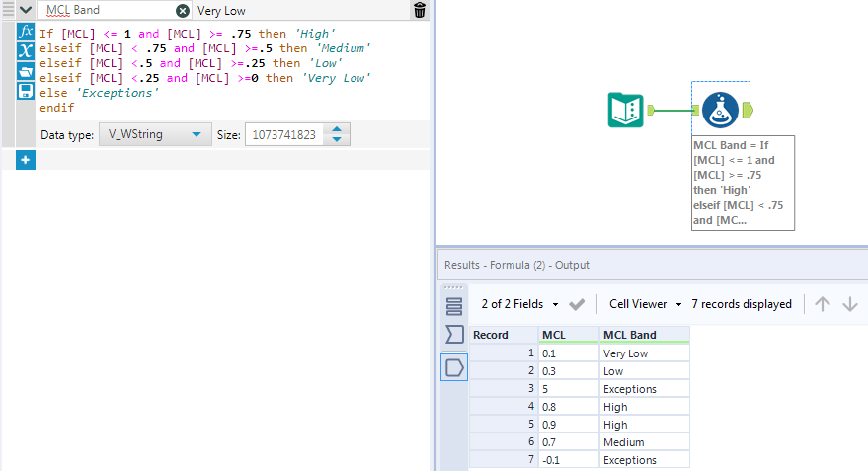The image size is (868, 471).
Task: Open the 2 of 2 Fields dropdown
Action: (519, 304)
